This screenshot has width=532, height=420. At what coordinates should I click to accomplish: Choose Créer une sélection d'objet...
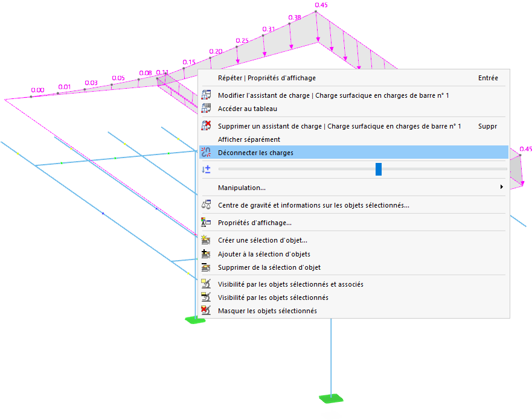click(x=354, y=240)
